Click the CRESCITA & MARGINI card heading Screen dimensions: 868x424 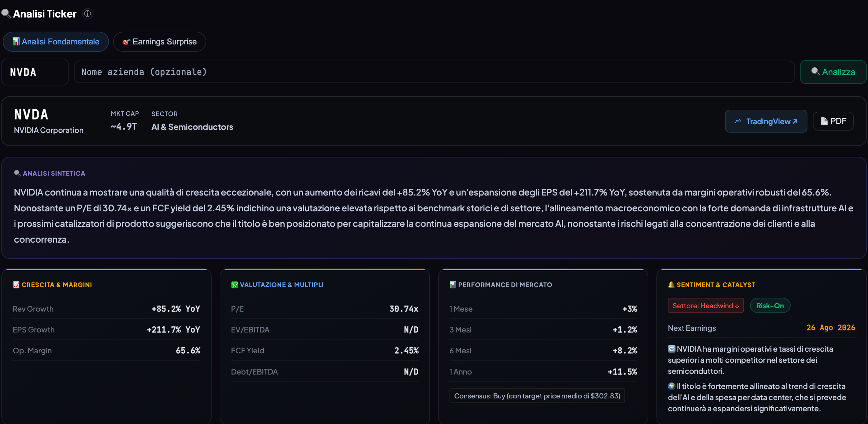[57, 285]
